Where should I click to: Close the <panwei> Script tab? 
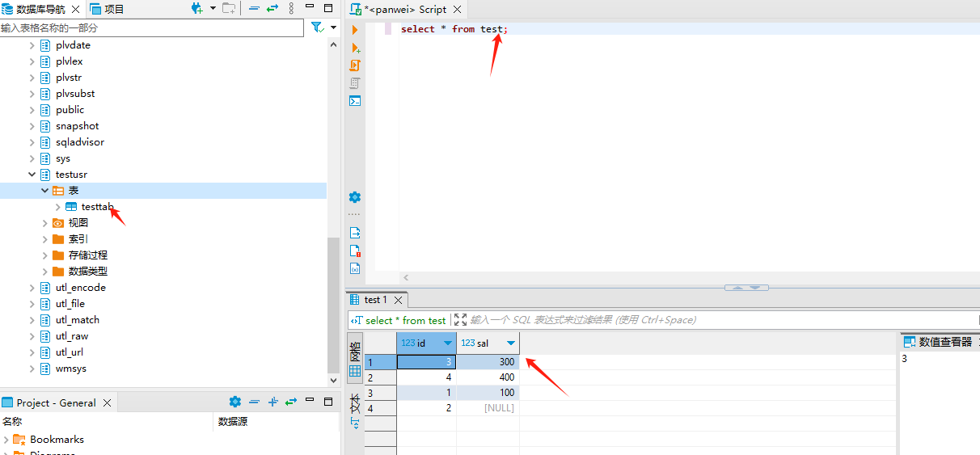[x=456, y=9]
